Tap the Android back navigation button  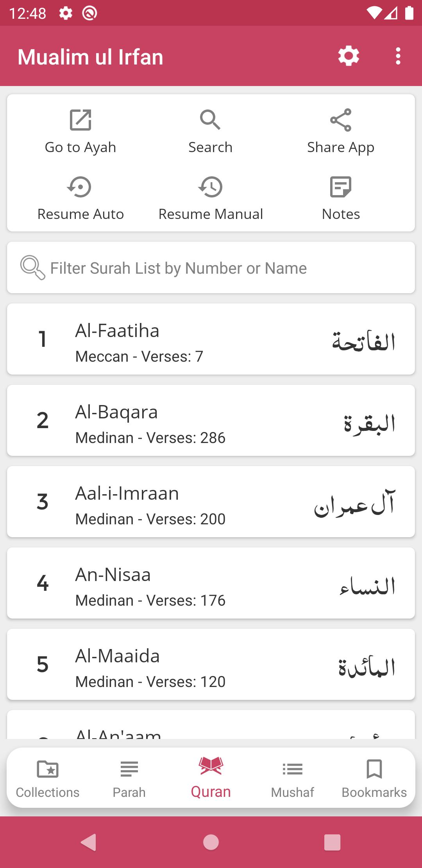coord(89,842)
